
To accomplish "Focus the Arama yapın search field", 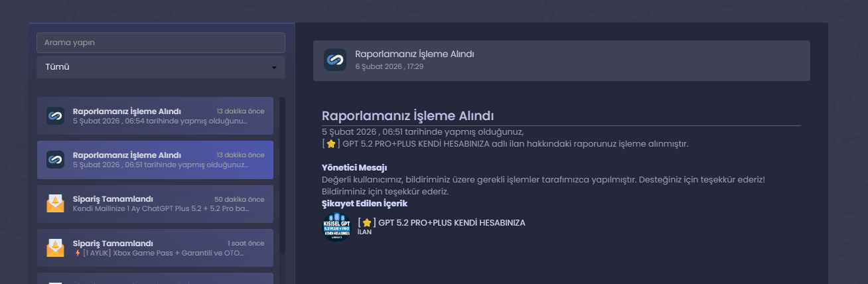I will tap(161, 42).
